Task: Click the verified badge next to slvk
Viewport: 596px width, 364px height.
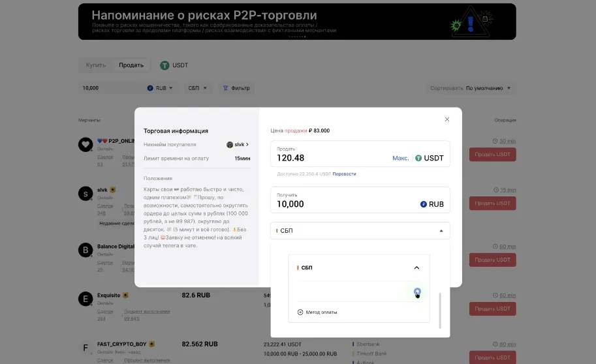Action: (x=112, y=190)
